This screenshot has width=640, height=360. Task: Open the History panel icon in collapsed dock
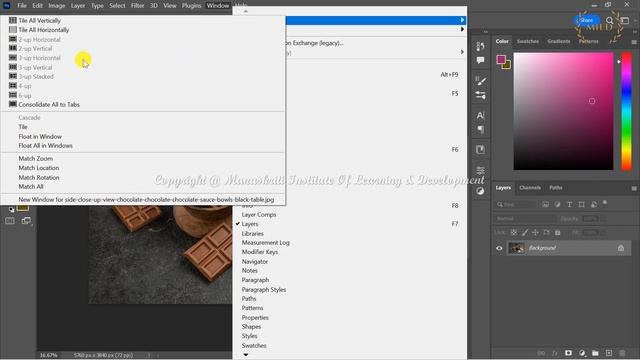coord(480,47)
